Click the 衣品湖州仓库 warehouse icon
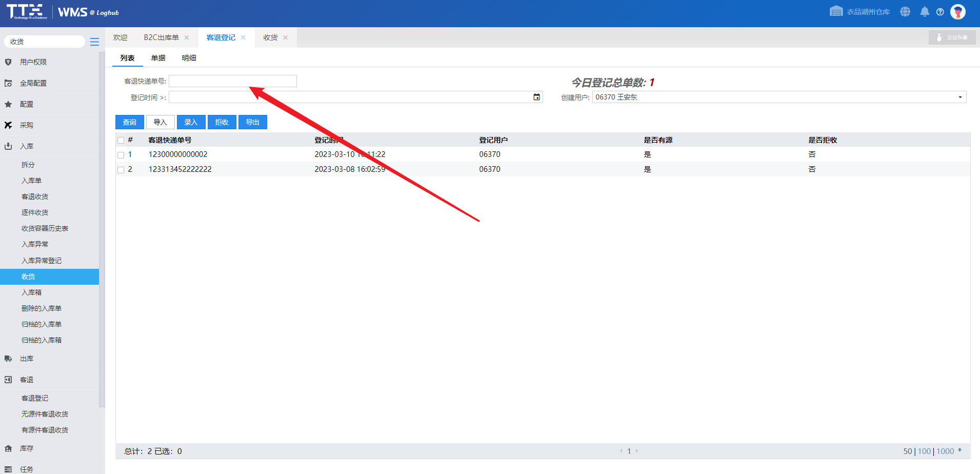 [x=836, y=11]
